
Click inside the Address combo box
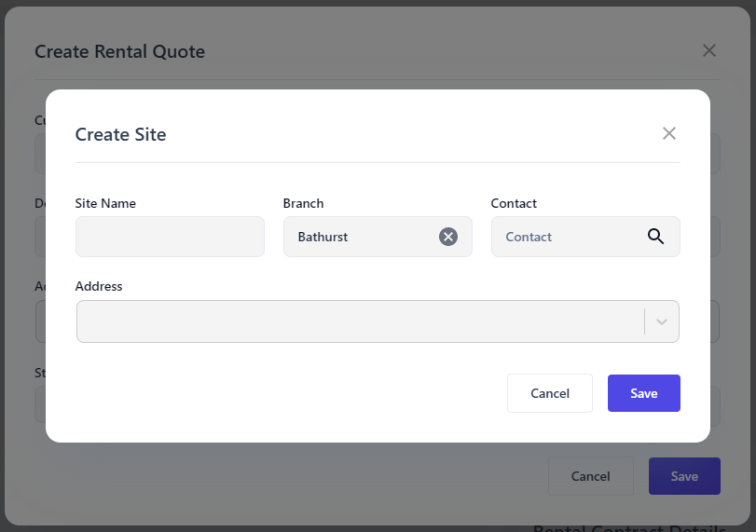tap(359, 321)
